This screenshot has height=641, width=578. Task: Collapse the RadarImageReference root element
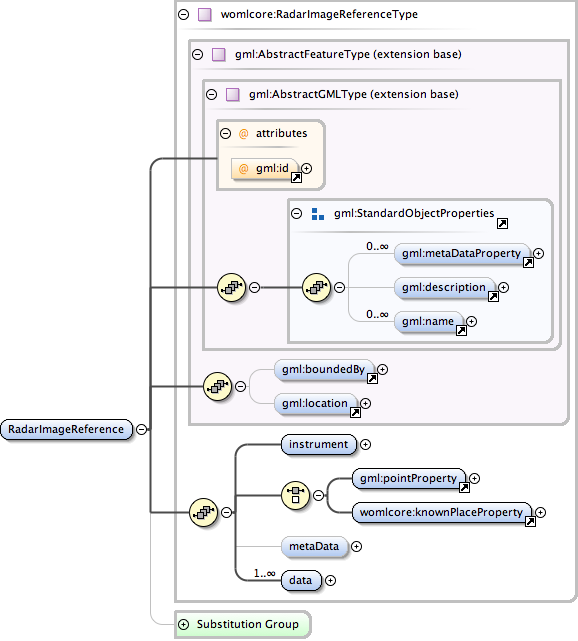point(141,429)
